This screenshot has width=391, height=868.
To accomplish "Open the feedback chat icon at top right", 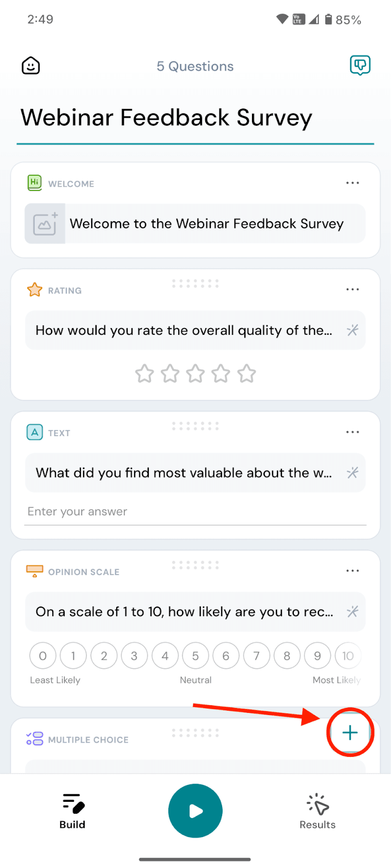I will [x=360, y=66].
